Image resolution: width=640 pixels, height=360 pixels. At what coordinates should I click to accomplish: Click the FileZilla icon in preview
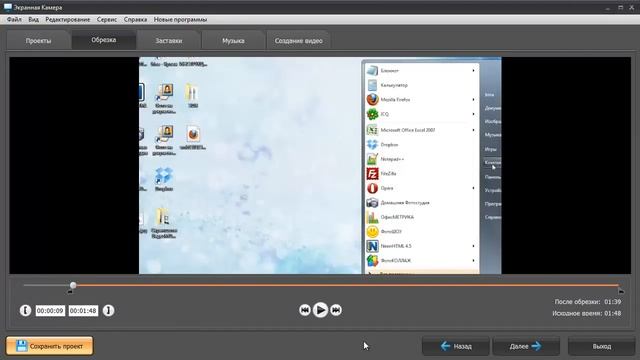click(372, 173)
